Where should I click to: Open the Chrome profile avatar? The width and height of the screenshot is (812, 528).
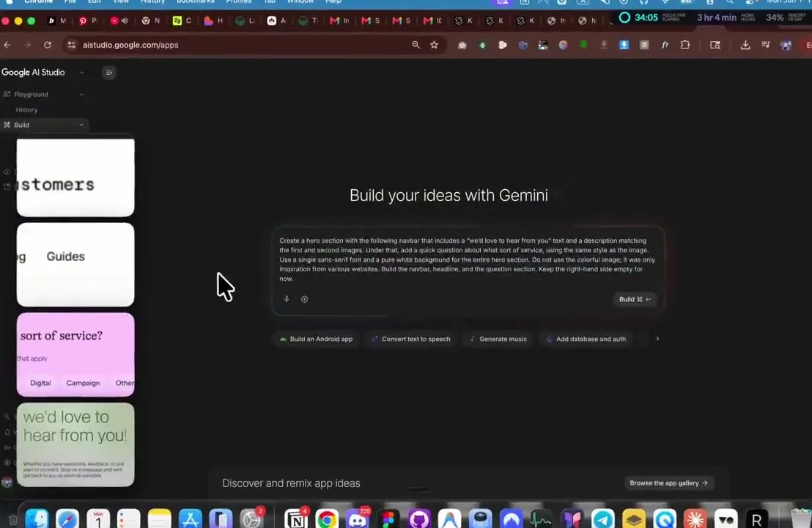point(786,45)
